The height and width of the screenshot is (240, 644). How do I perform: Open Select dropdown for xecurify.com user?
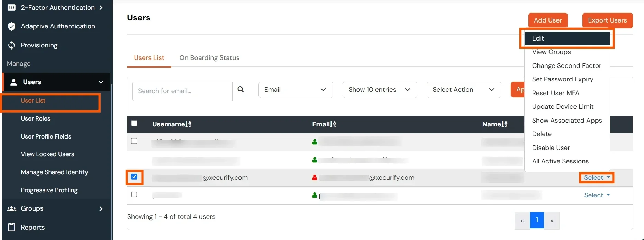(x=597, y=177)
